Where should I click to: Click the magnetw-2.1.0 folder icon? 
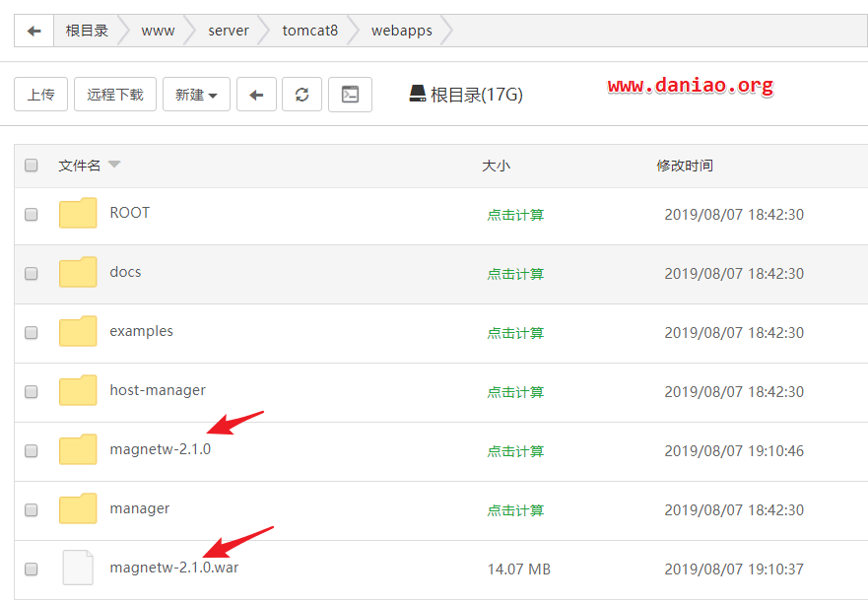point(78,449)
